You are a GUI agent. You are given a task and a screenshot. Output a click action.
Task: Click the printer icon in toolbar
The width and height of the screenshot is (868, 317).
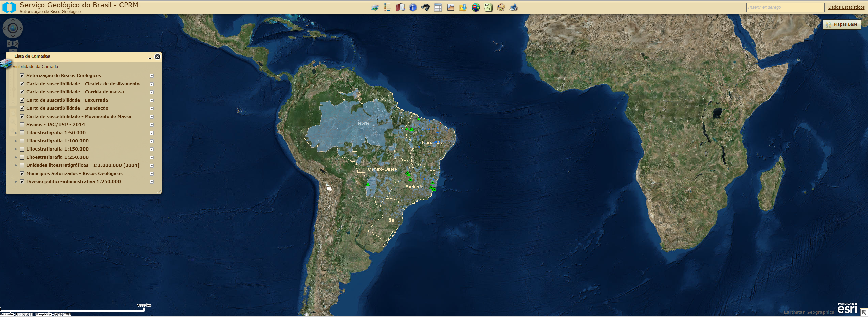click(x=513, y=7)
